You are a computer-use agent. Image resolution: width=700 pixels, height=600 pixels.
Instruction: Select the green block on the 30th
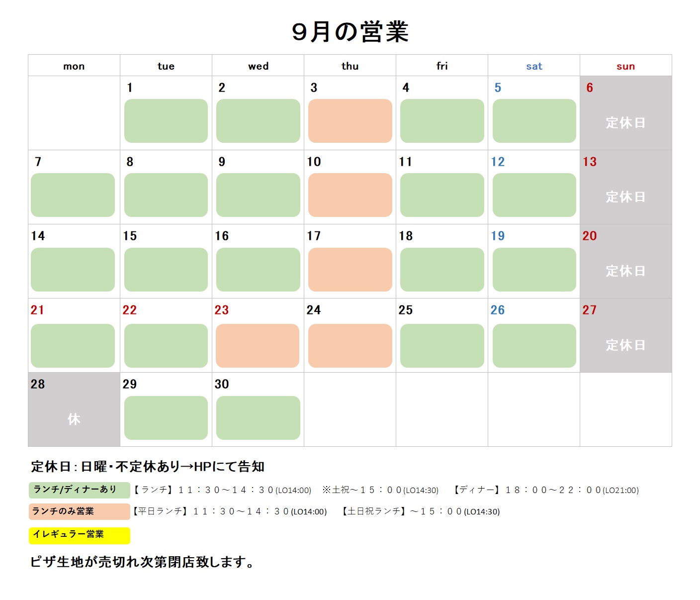(258, 418)
